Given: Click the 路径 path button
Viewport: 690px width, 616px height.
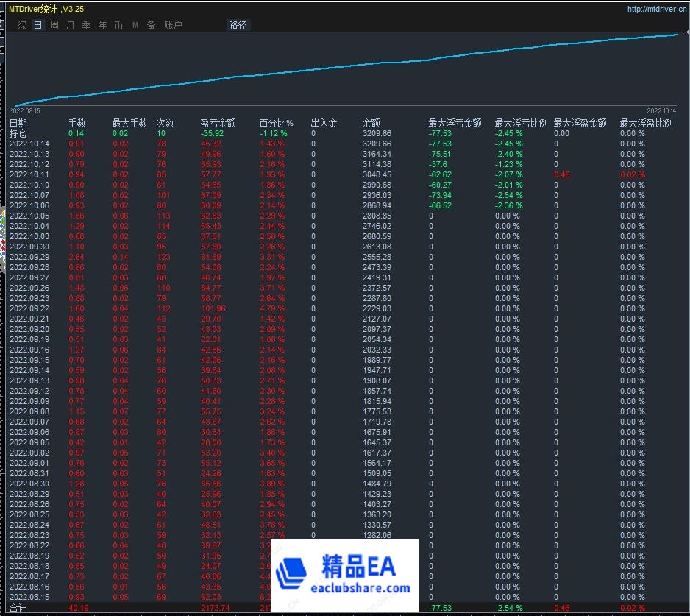Looking at the screenshot, I should [238, 25].
